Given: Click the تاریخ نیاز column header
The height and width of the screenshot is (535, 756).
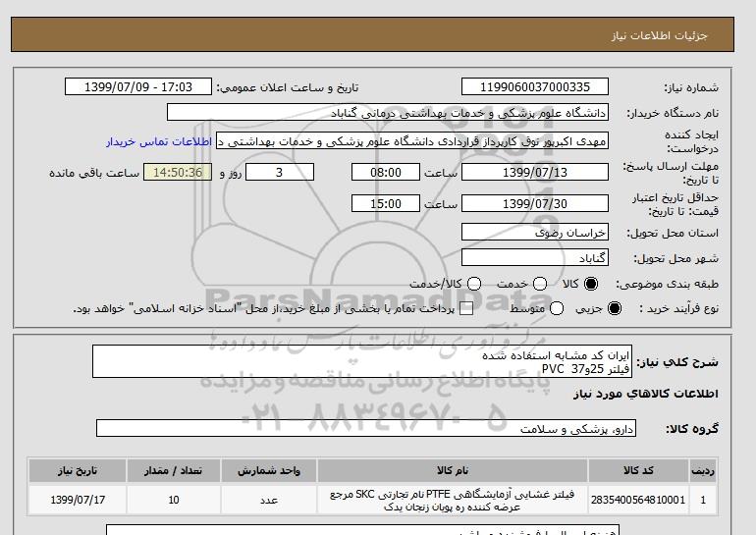Looking at the screenshot, I should tap(78, 471).
